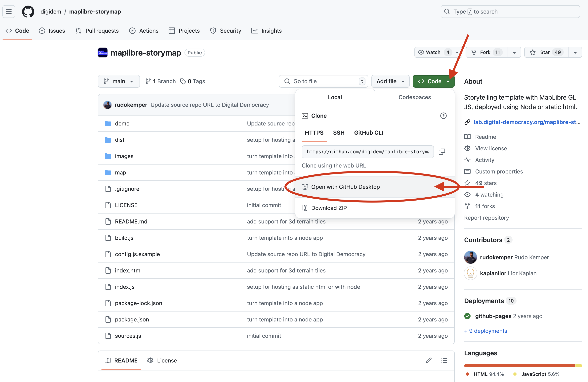Switch to the Codespaces tab
The height and width of the screenshot is (382, 588).
pos(415,97)
